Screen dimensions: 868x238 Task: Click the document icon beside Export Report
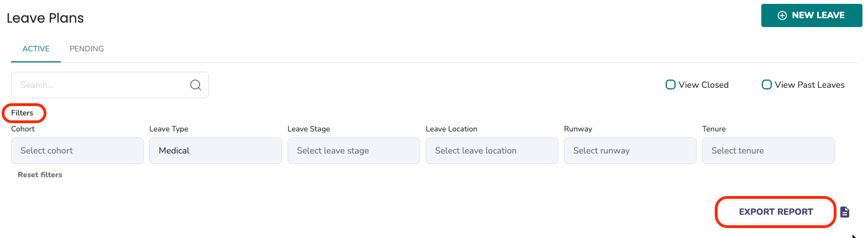coord(845,212)
